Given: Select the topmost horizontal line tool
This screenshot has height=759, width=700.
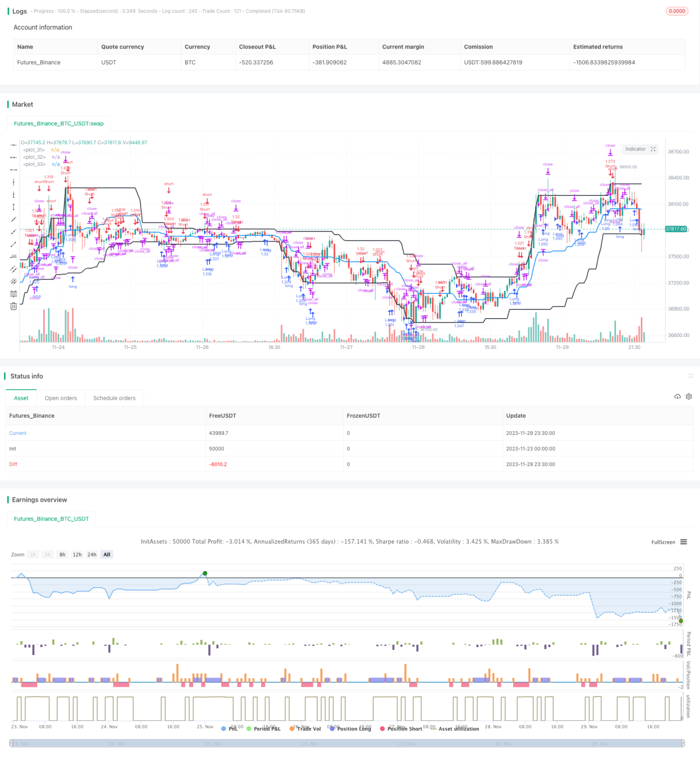Looking at the screenshot, I should click(x=13, y=145).
